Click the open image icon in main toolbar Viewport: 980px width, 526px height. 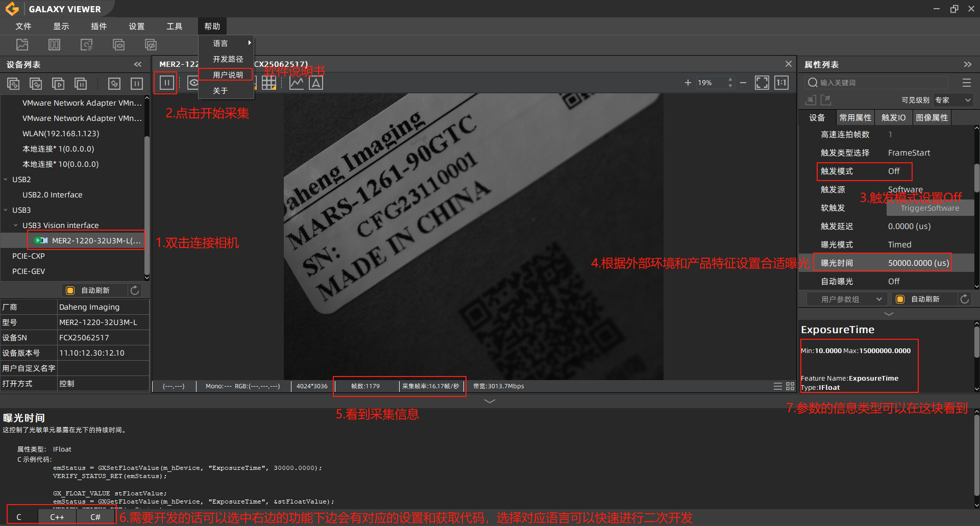22,45
